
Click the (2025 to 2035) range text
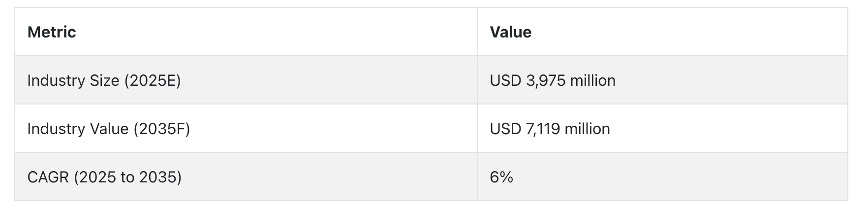tap(128, 177)
